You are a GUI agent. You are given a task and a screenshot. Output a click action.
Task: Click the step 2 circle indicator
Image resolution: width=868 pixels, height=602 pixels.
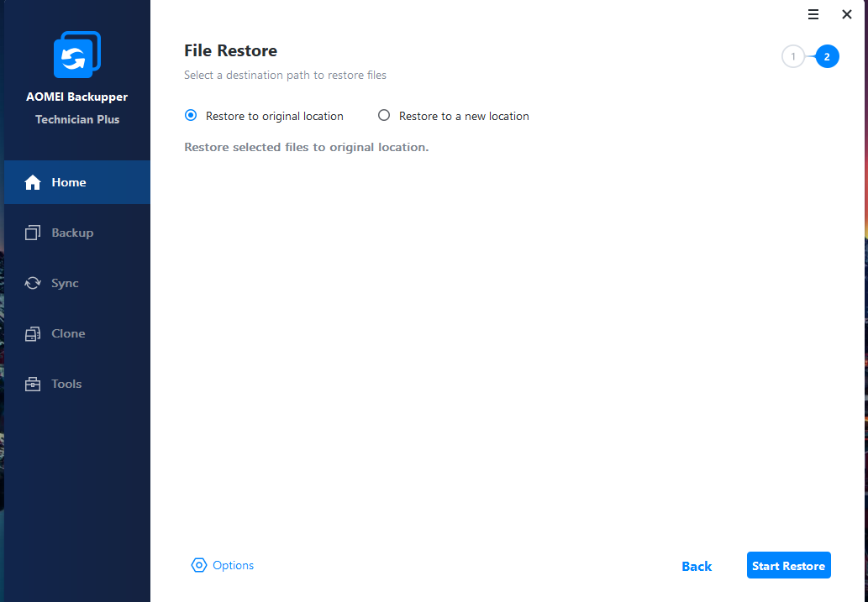(827, 57)
